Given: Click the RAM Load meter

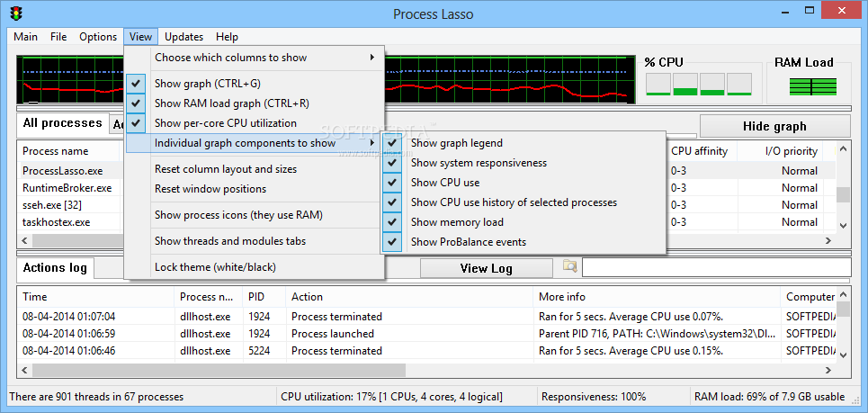Looking at the screenshot, I should point(812,87).
